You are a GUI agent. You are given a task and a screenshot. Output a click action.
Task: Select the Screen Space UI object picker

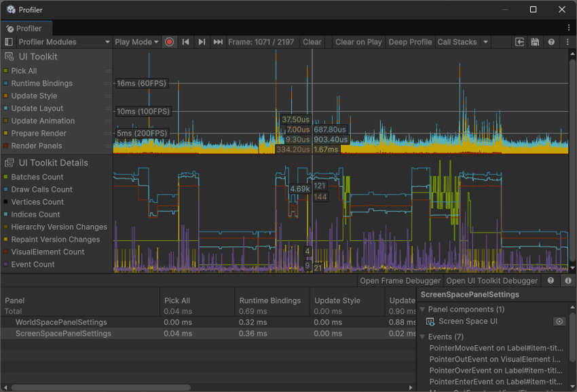(559, 321)
